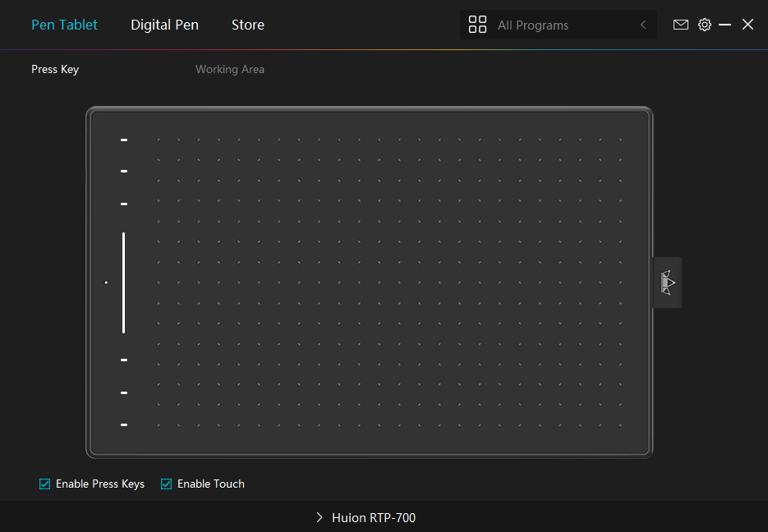Disable the Enable Press Keys checkbox
Viewport: 768px width, 532px height.
(45, 484)
